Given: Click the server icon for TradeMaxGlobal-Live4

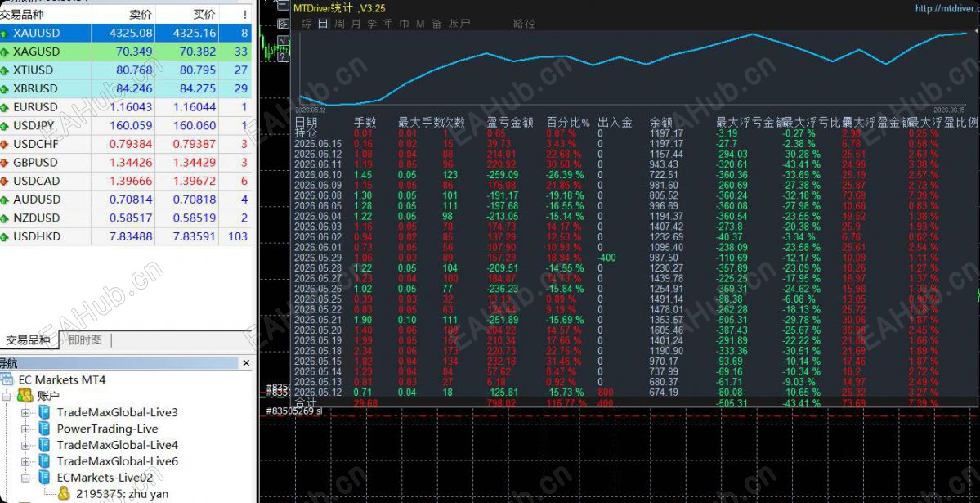Looking at the screenshot, I should click(44, 445).
